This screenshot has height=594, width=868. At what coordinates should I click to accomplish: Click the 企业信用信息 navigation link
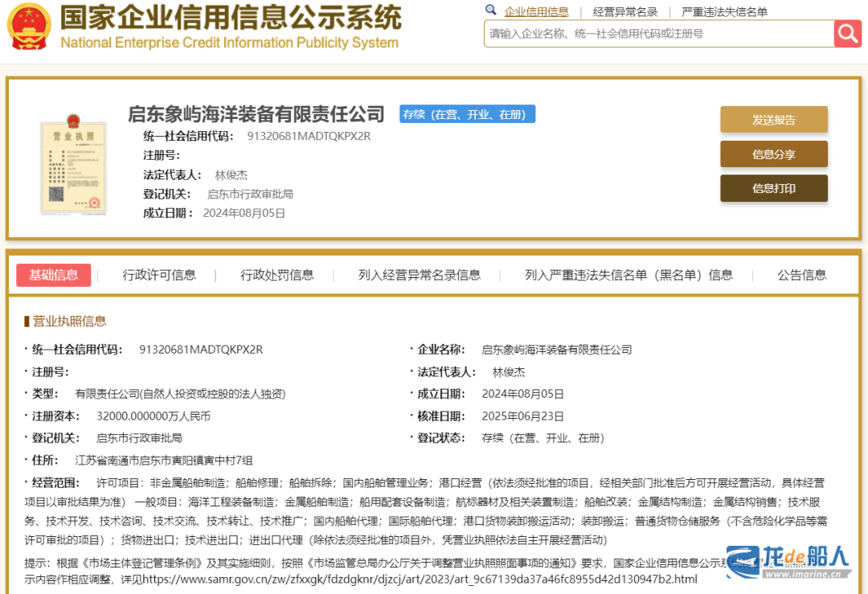(x=537, y=10)
